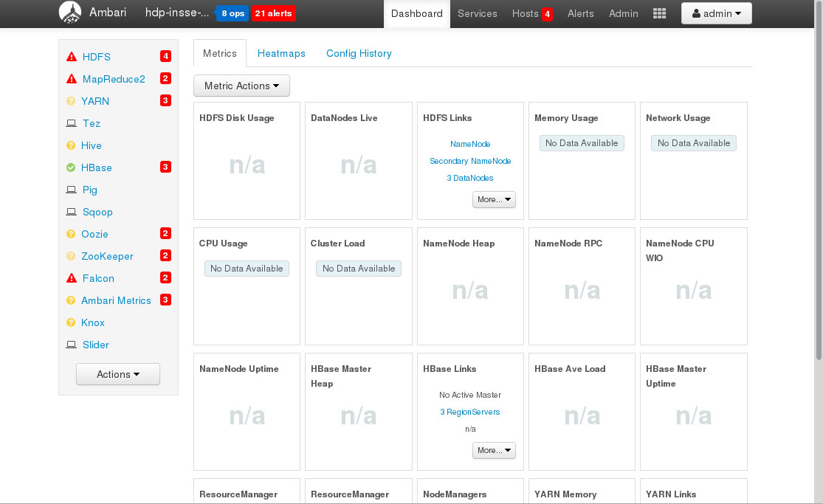Click the red alert icon beside Falcon
This screenshot has width=823, height=504.
tap(72, 278)
